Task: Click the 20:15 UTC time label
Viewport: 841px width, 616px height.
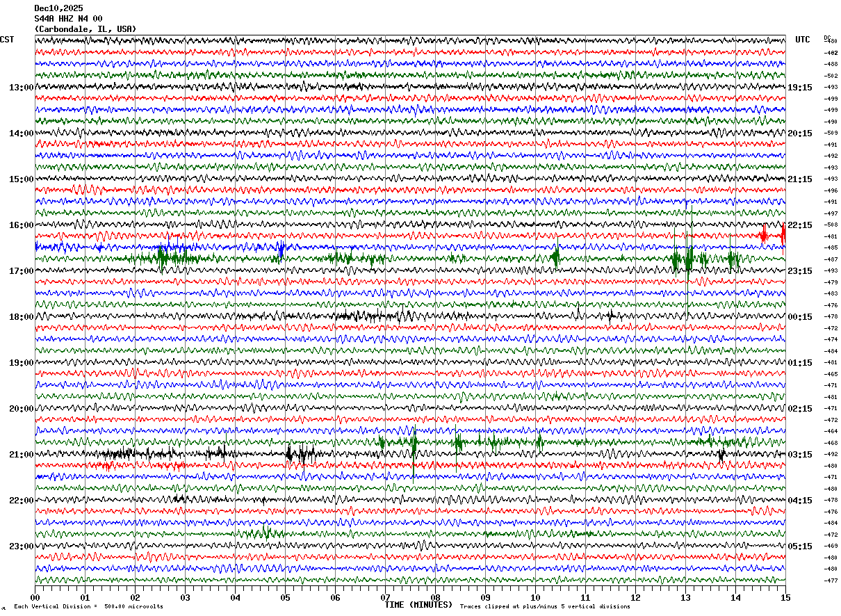Action: click(x=800, y=133)
